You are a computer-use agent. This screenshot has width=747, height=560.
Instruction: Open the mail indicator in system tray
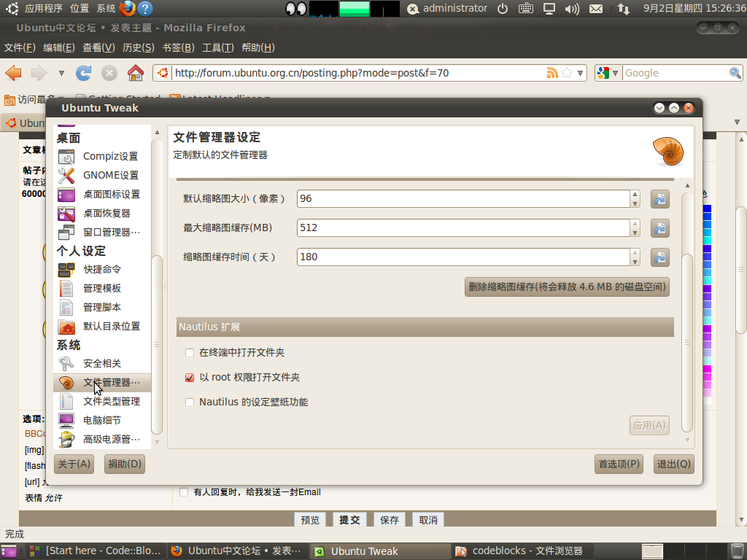pyautogui.click(x=596, y=9)
